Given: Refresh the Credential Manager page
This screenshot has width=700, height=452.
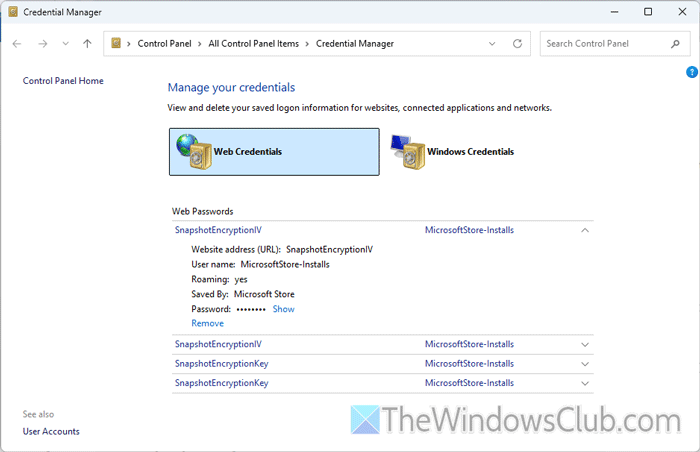Looking at the screenshot, I should coord(517,44).
